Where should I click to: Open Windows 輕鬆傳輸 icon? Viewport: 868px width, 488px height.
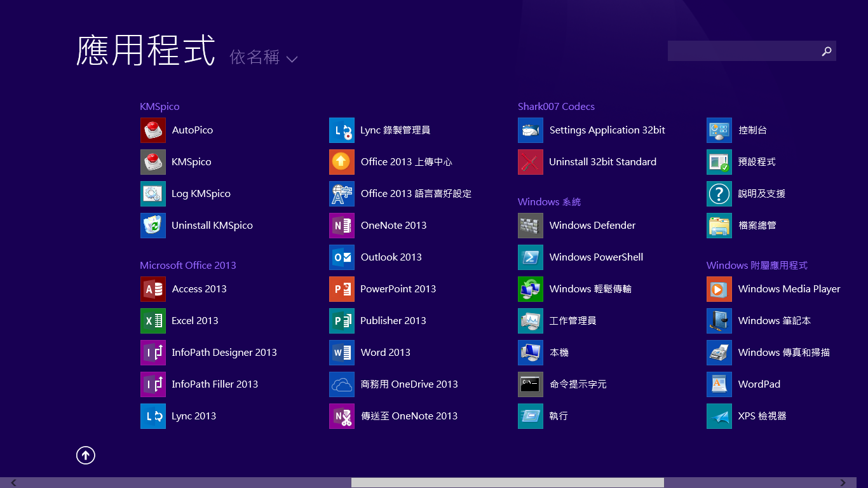coord(531,289)
